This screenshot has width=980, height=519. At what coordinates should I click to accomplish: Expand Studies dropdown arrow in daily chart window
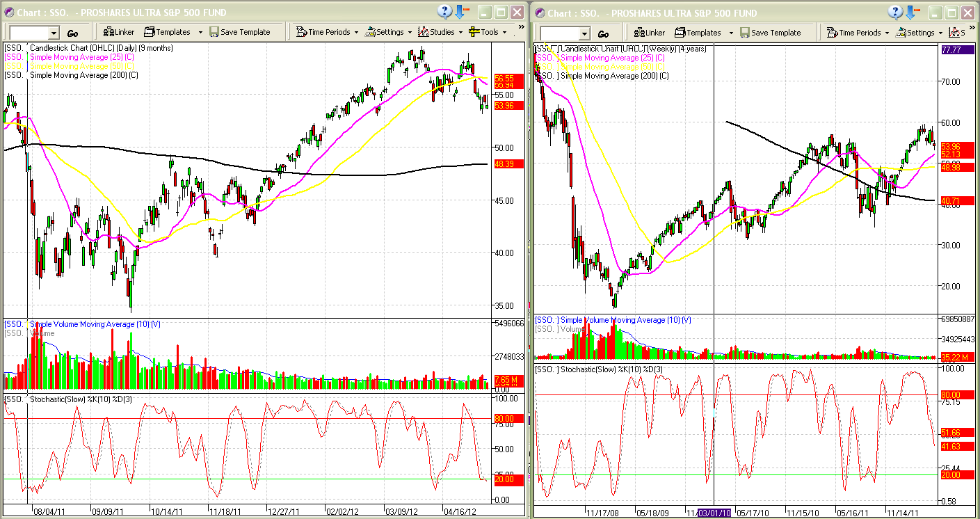pos(460,32)
